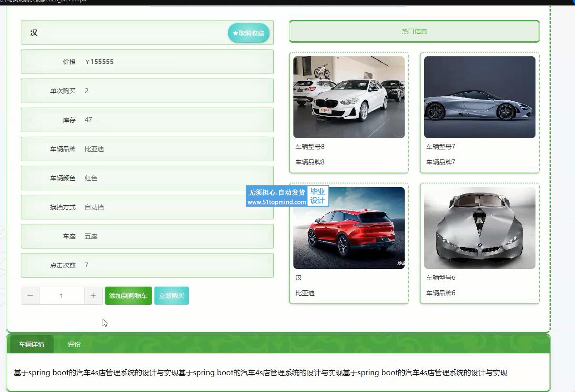
Task: Focus the purchase quantity input field
Action: pos(61,296)
